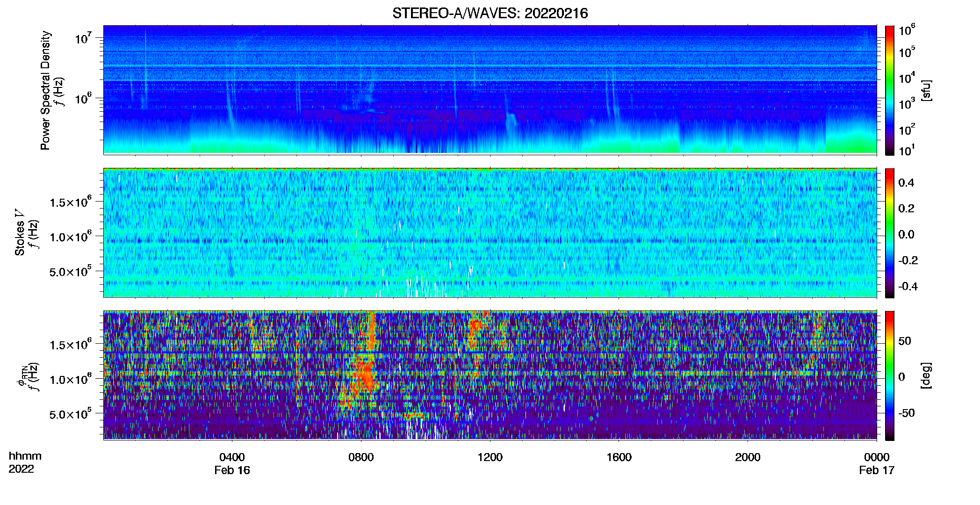Click the Feb 16 date label
This screenshot has width=980, height=505.
(232, 470)
